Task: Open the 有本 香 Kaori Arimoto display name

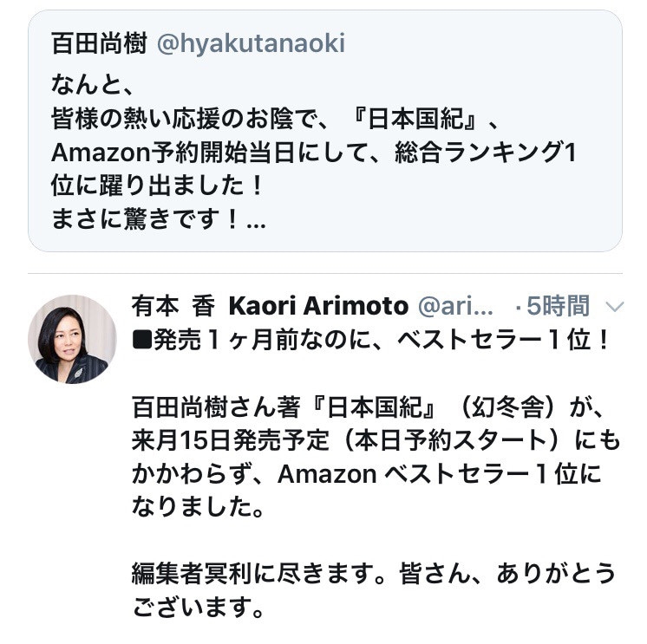Action: 269,306
